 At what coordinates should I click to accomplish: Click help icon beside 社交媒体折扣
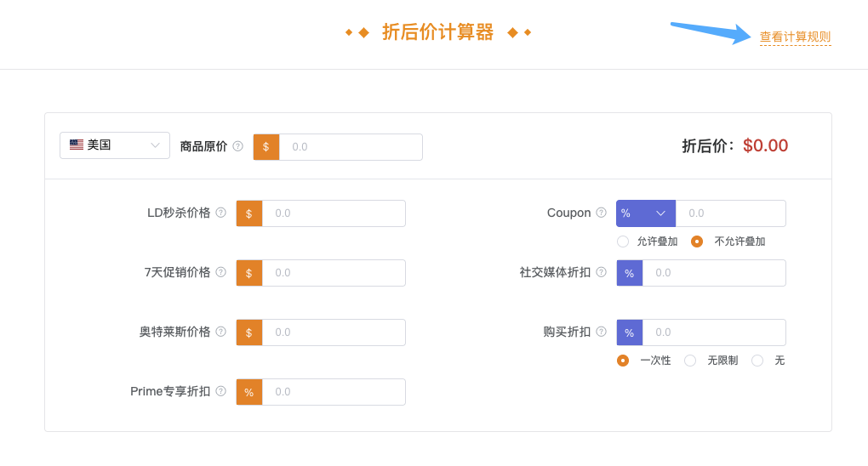602,272
